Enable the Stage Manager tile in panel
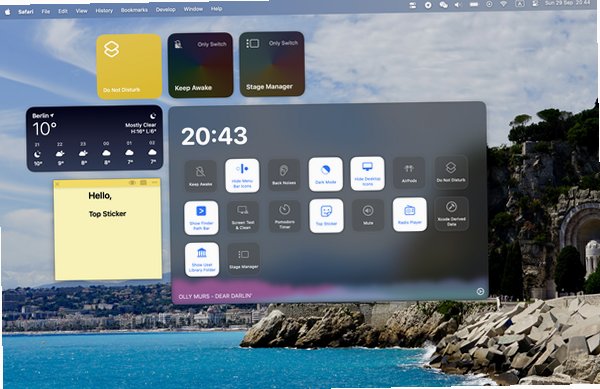The image size is (600, 389). pos(244,259)
